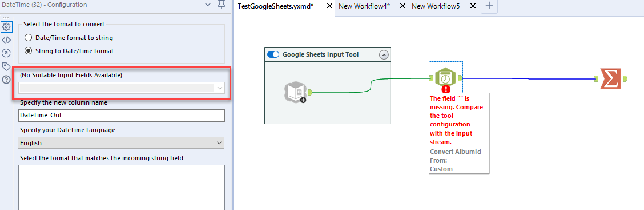Pin the Configuration panel

pyautogui.click(x=222, y=5)
